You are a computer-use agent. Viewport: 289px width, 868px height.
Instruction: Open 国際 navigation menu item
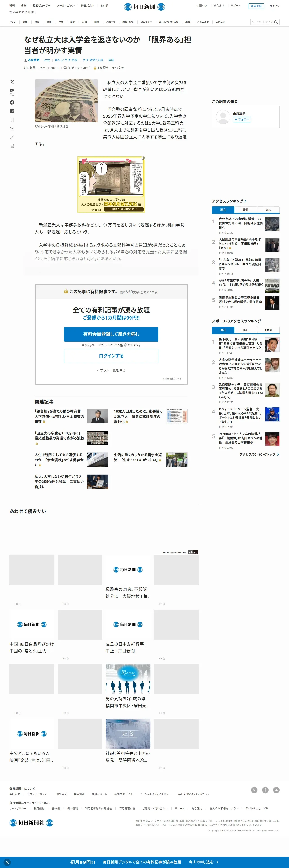click(x=97, y=22)
